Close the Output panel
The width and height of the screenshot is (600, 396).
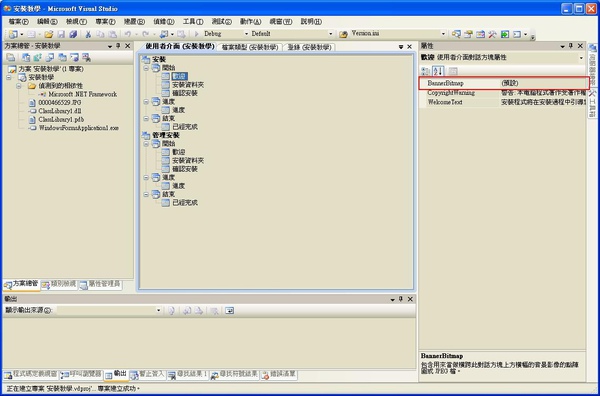(x=410, y=299)
